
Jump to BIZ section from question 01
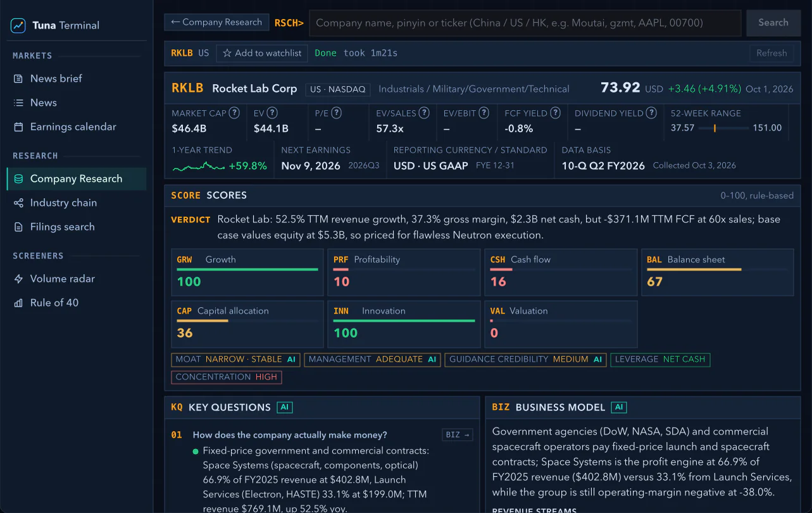[x=458, y=434]
